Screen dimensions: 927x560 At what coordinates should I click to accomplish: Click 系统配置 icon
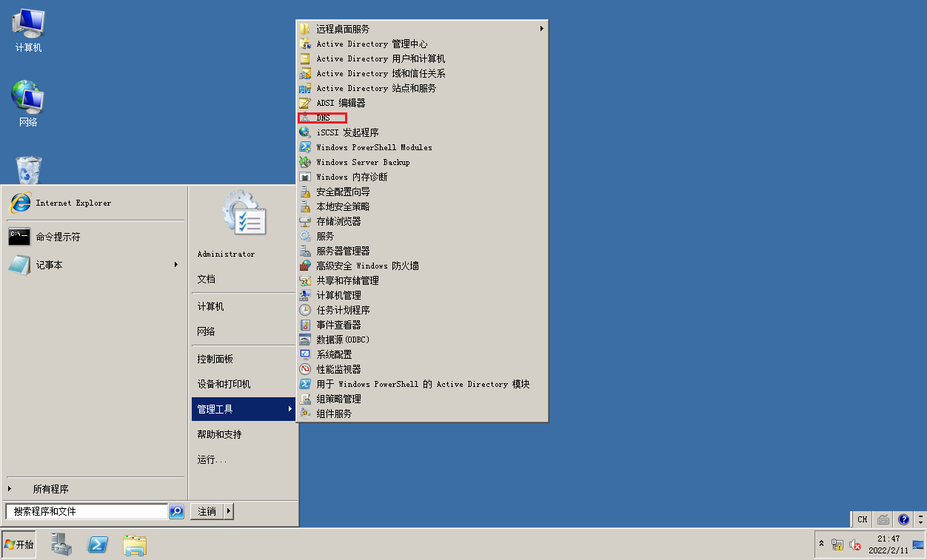click(x=304, y=354)
